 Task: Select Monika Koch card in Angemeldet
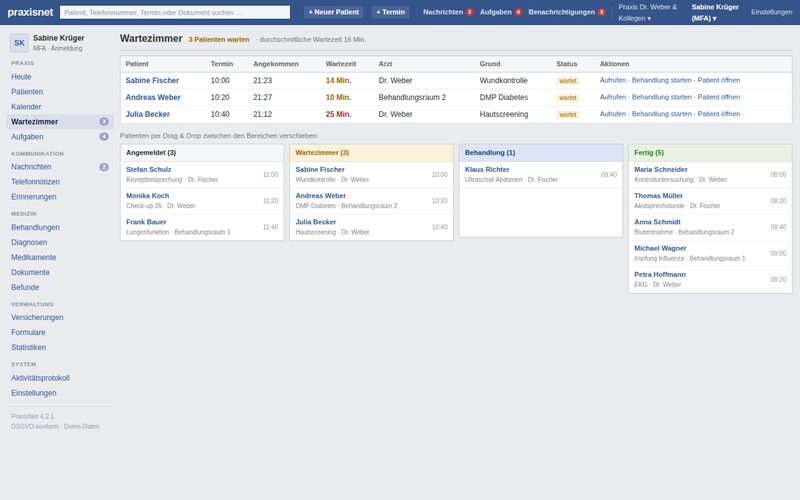click(202, 201)
